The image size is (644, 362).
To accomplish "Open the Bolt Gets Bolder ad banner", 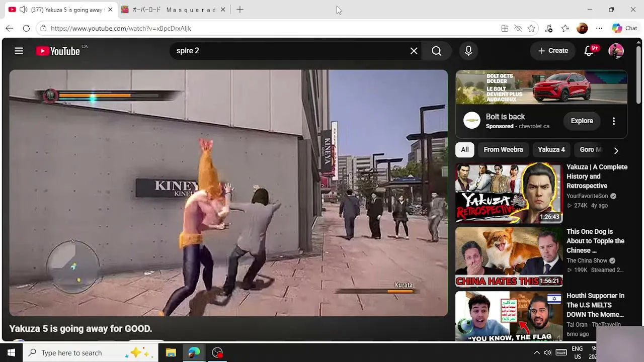I will [541, 87].
